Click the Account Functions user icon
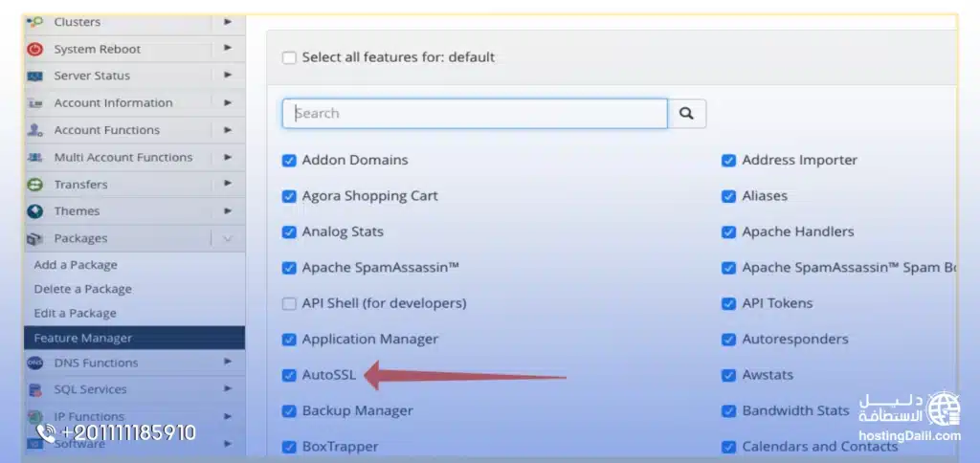The image size is (980, 463). pos(35,130)
